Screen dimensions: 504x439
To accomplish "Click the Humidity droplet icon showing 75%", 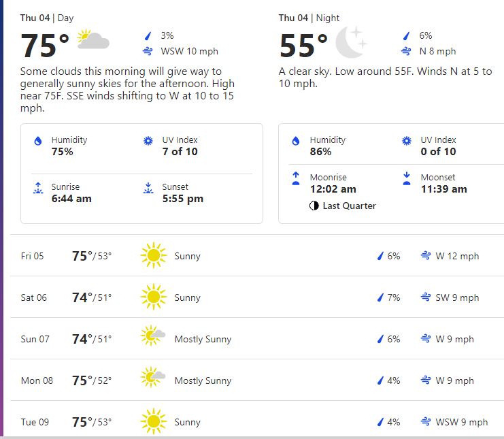I will point(38,141).
